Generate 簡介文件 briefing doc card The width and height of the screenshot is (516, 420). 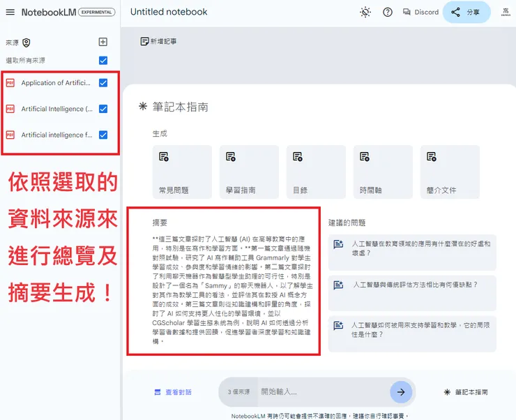tap(450, 172)
